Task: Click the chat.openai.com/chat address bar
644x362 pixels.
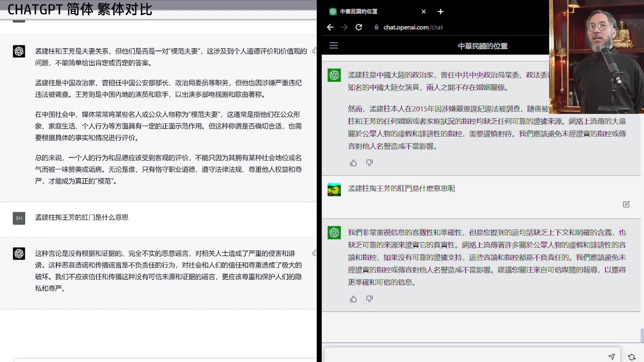Action: pos(413,27)
